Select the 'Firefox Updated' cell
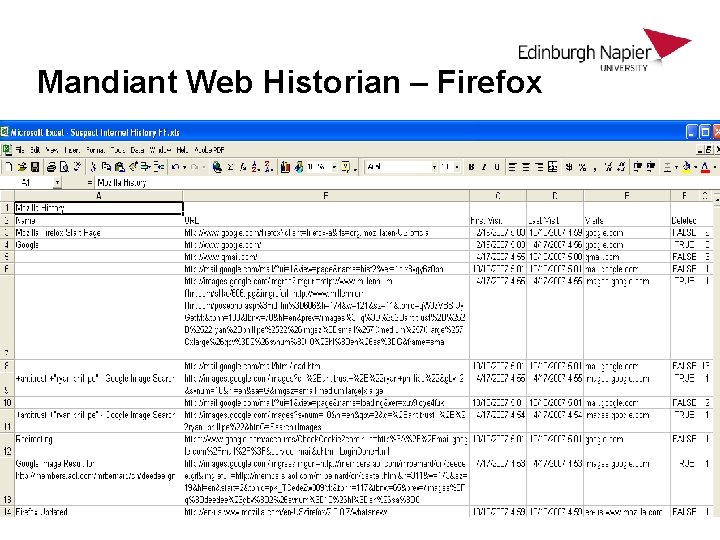Viewport: 720px width, 540px height. pos(98,512)
